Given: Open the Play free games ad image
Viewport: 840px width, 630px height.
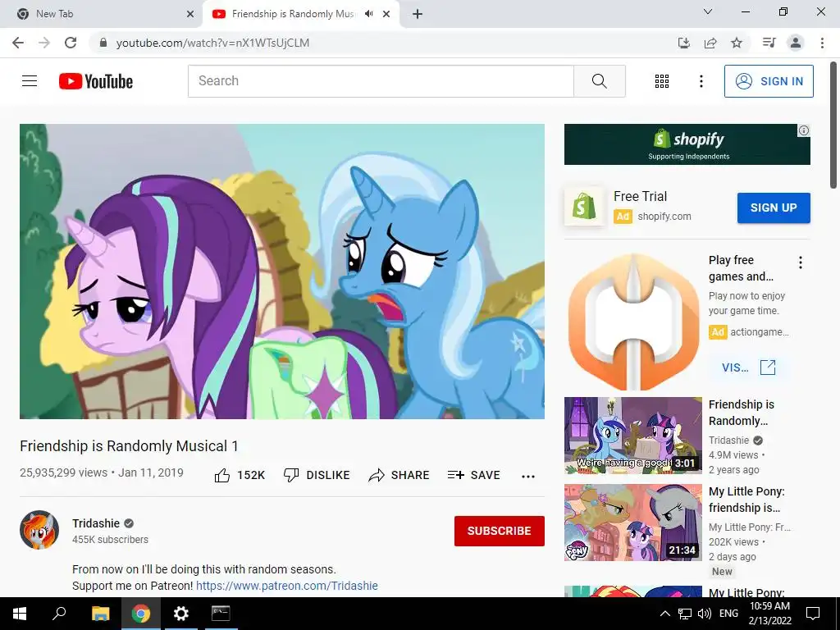Looking at the screenshot, I should pos(633,322).
